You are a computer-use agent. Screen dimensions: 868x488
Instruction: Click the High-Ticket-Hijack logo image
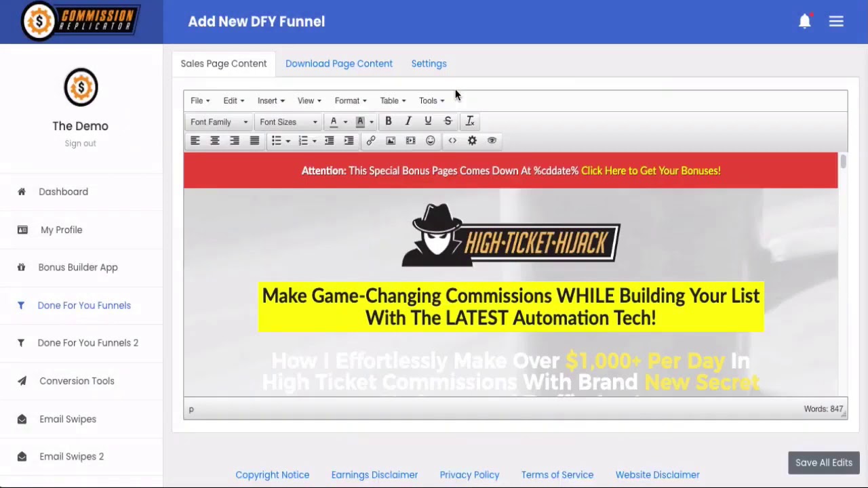point(511,235)
